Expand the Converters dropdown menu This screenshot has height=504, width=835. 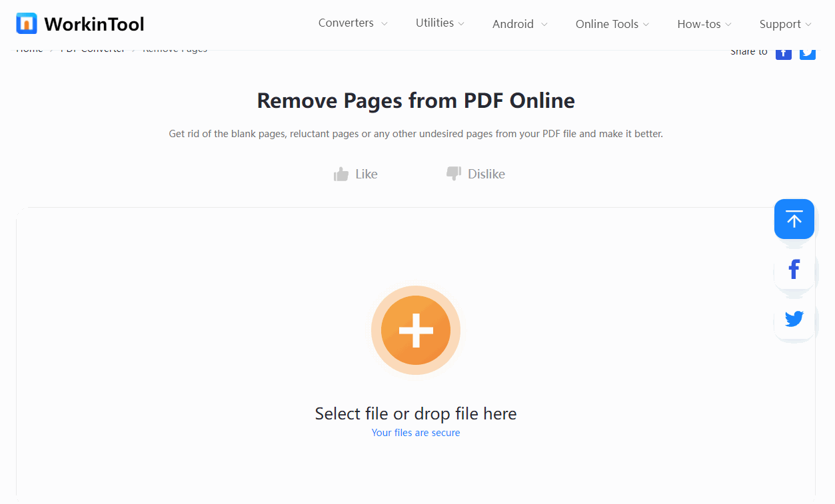tap(347, 23)
